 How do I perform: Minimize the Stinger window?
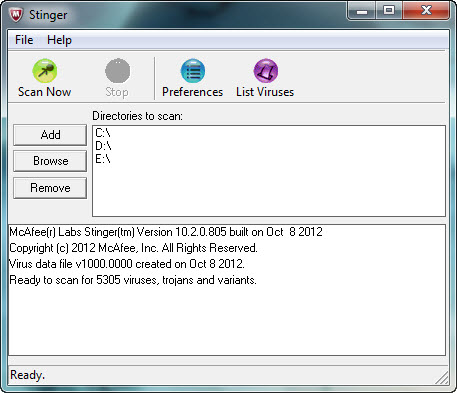click(362, 11)
